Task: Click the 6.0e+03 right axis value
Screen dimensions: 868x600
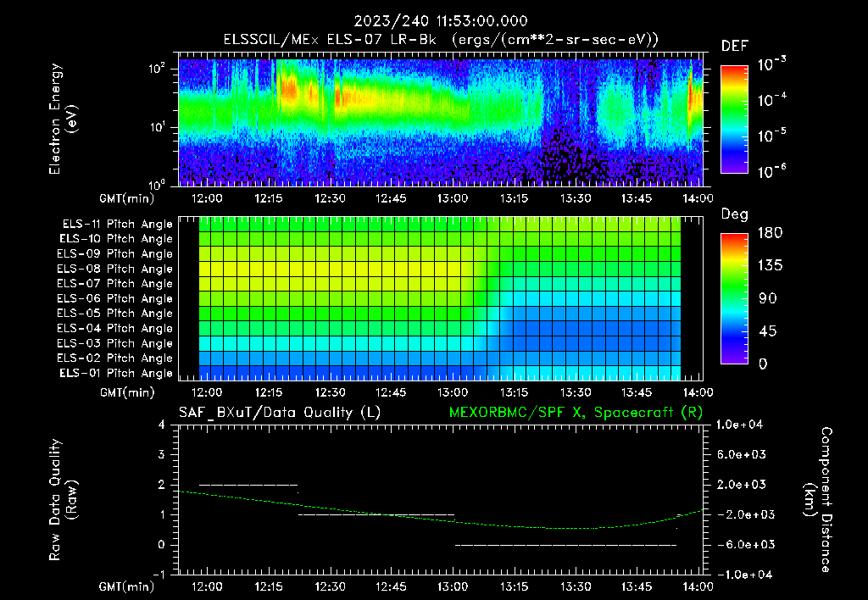Action: pos(742,454)
